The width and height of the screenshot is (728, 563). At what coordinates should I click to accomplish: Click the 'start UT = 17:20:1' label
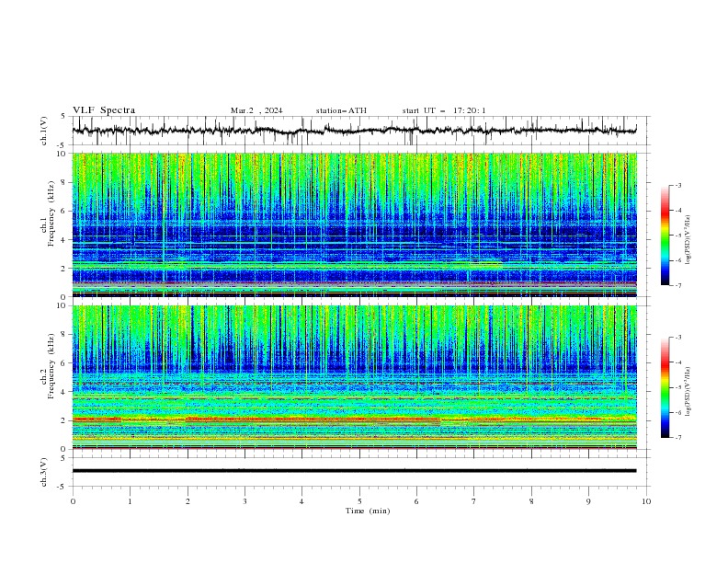pyautogui.click(x=444, y=110)
